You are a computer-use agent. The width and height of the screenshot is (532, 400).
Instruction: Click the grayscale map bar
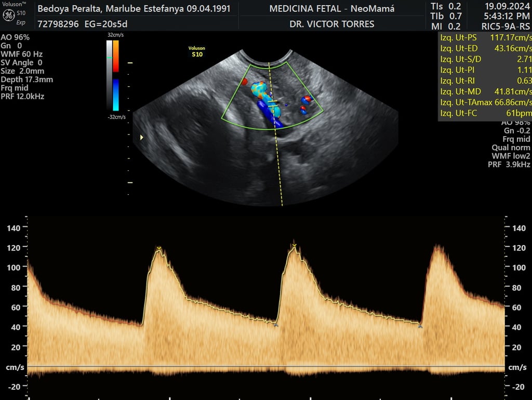pyautogui.click(x=109, y=75)
